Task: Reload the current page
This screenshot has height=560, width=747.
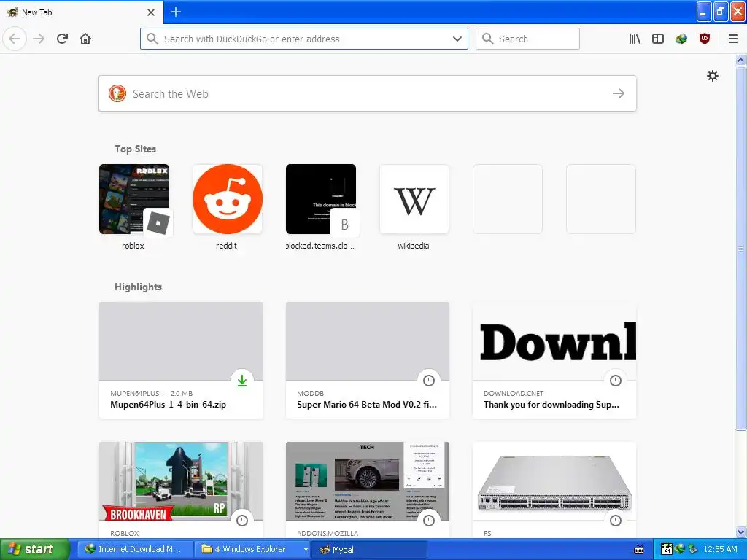Action: click(62, 39)
